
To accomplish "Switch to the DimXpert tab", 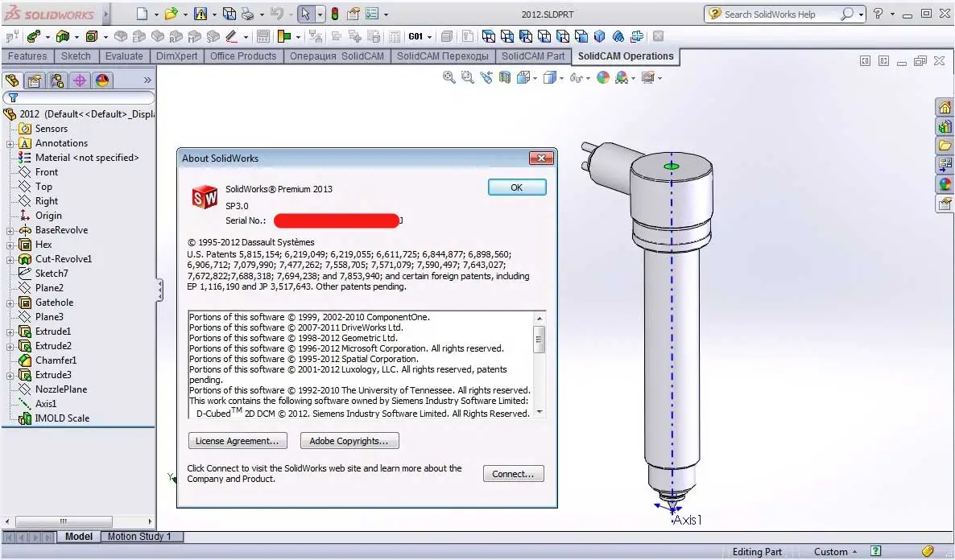I will point(176,56).
